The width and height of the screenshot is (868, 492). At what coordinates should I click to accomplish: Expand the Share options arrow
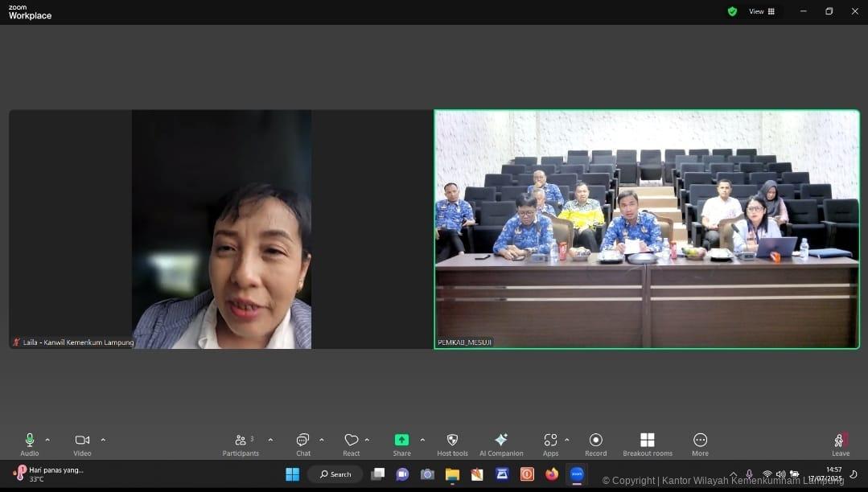click(x=422, y=440)
